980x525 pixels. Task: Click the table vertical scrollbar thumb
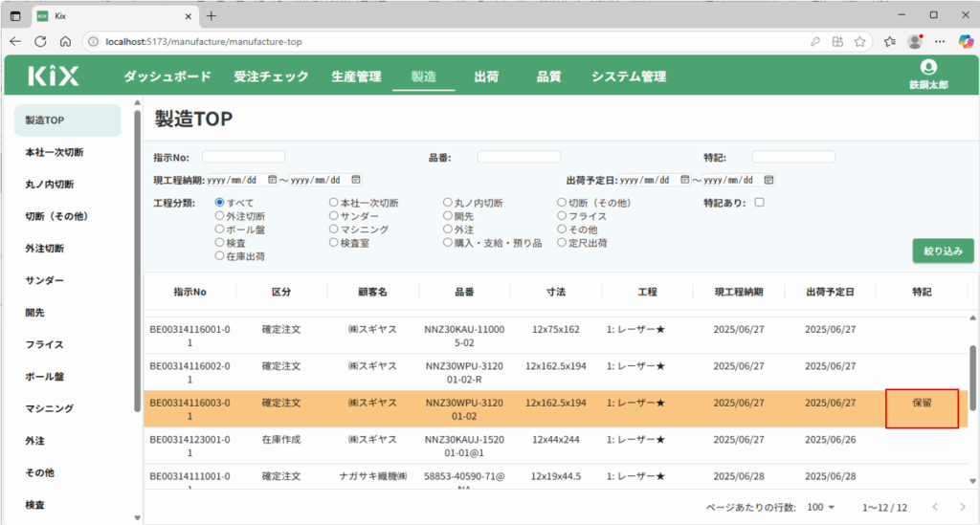[972, 378]
